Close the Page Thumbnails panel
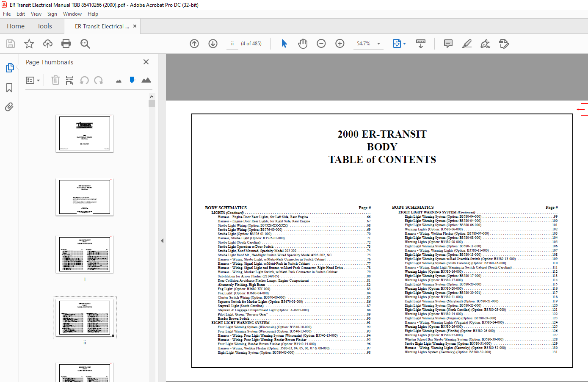The width and height of the screenshot is (588, 382). pos(146,62)
